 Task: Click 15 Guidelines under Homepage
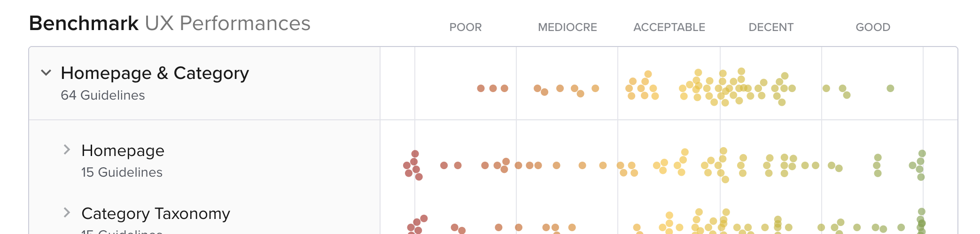click(122, 172)
